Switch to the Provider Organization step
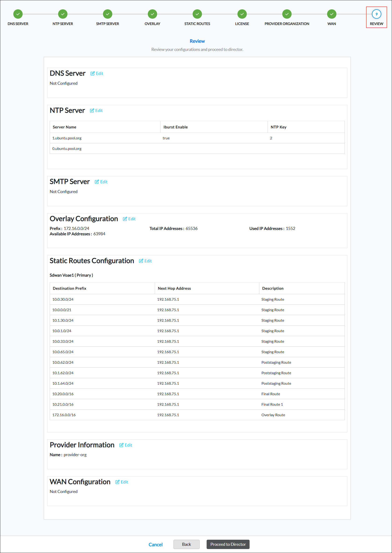The image size is (392, 553). [287, 14]
